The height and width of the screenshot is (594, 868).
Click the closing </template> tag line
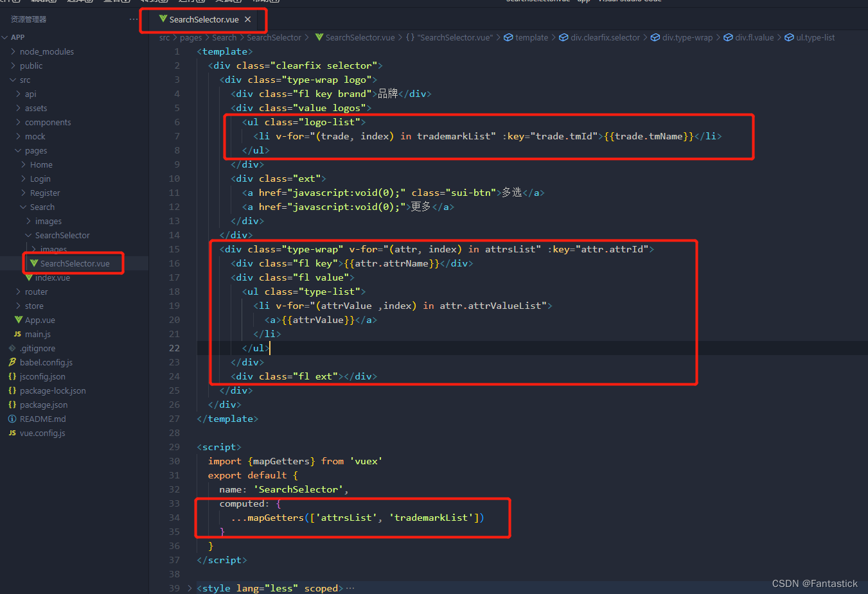click(227, 419)
